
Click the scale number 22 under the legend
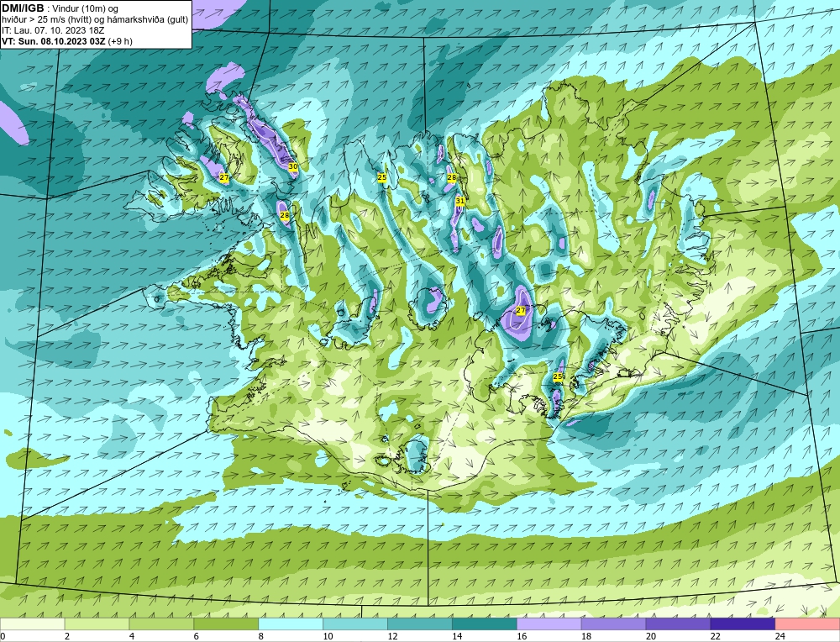tap(715, 636)
